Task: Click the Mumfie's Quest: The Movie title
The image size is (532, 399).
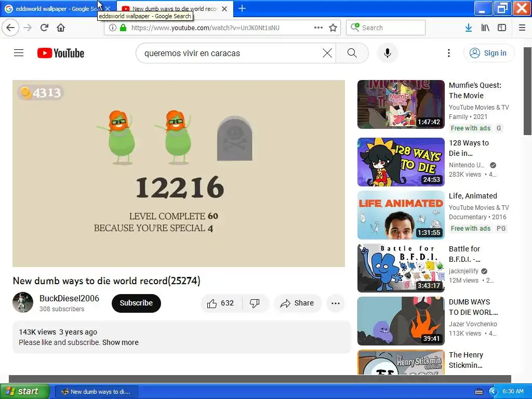Action: pos(475,90)
